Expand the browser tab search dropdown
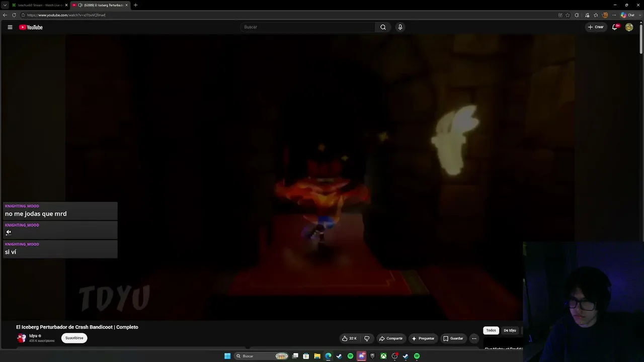This screenshot has height=362, width=644. (5, 5)
